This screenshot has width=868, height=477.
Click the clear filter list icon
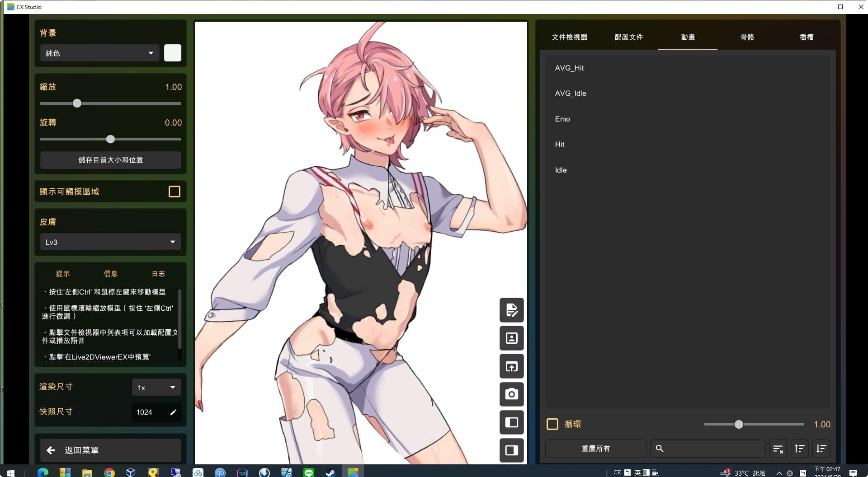click(778, 449)
